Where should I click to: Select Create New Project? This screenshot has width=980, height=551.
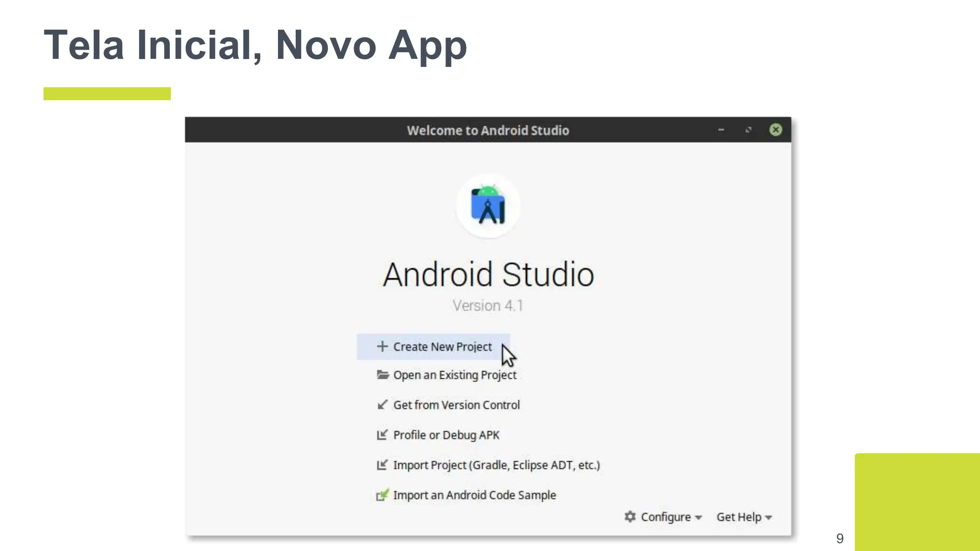(x=434, y=347)
